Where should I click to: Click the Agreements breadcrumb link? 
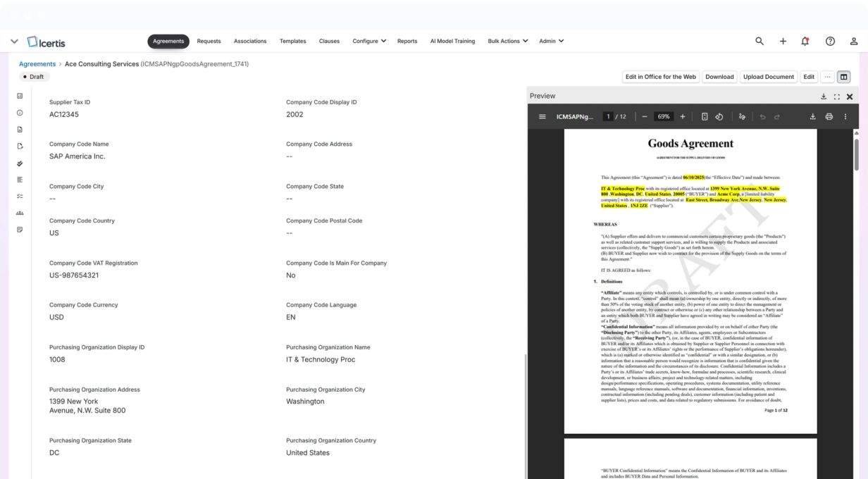point(37,64)
